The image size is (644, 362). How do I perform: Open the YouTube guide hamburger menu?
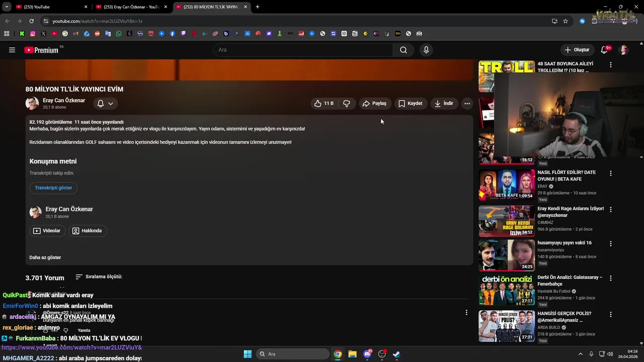tap(12, 50)
